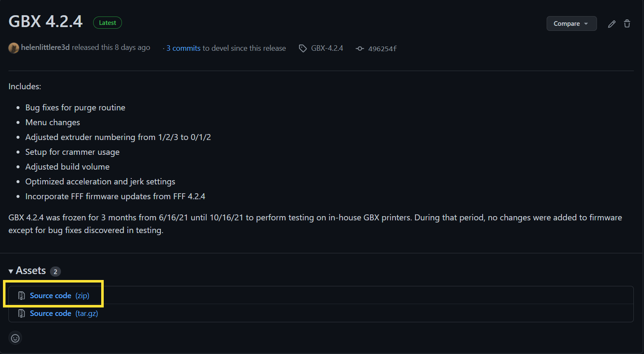
Task: Open commit 496254f
Action: [x=382, y=49]
